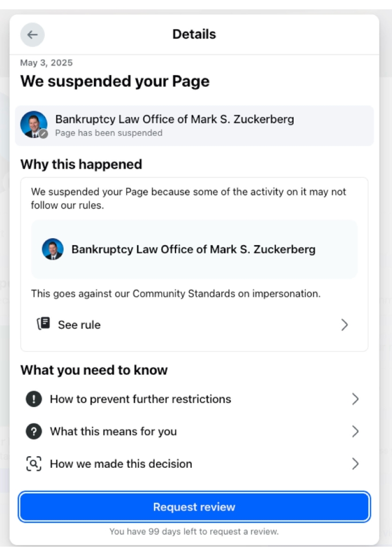Viewport: 392px width, 552px height.
Task: Expand What this means for you chevron
Action: tap(355, 431)
